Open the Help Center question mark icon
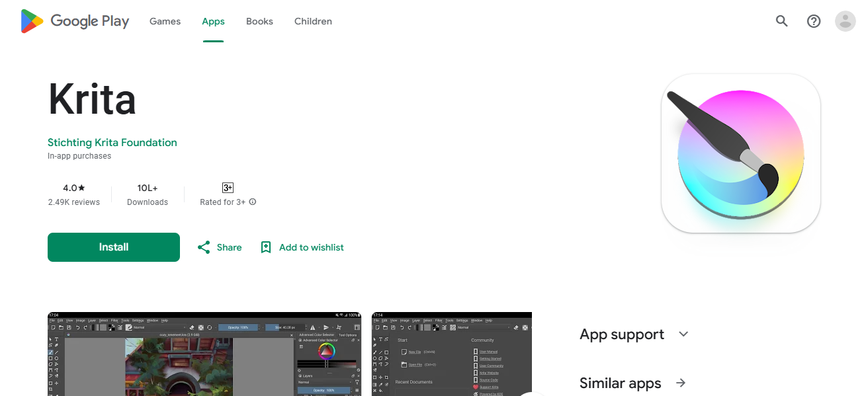 coord(814,21)
